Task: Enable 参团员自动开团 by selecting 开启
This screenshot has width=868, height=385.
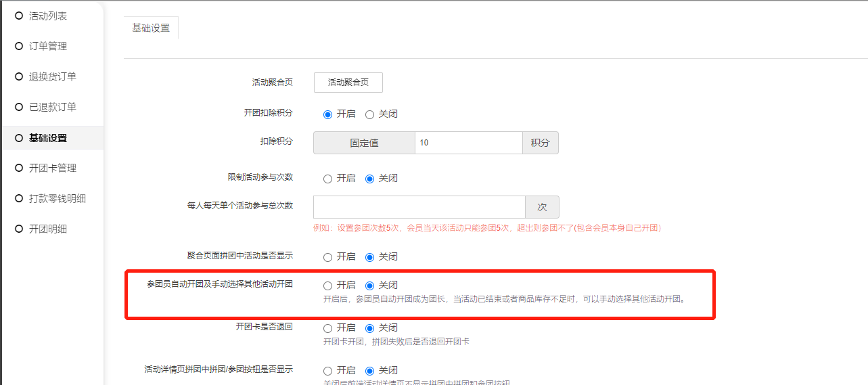Action: click(x=328, y=286)
